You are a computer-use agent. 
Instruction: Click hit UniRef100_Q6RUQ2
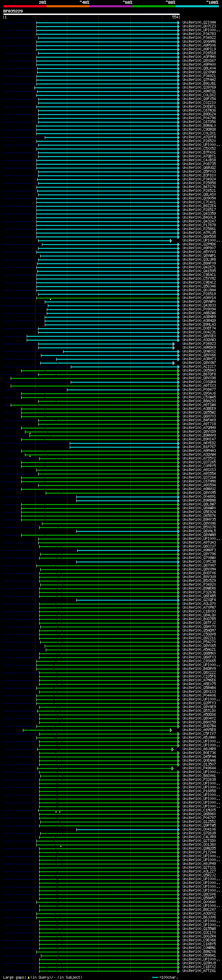point(199,168)
